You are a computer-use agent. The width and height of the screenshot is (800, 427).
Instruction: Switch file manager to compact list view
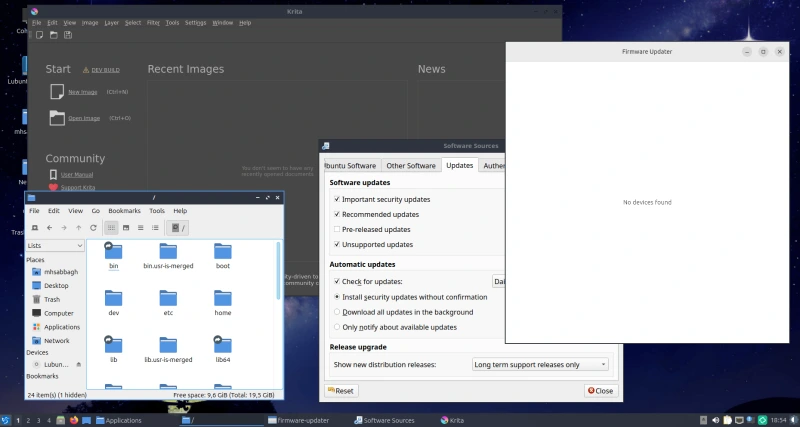click(x=141, y=228)
